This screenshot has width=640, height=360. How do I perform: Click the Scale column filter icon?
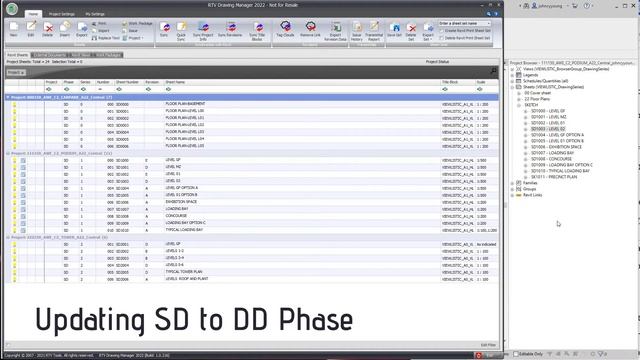pyautogui.click(x=480, y=89)
